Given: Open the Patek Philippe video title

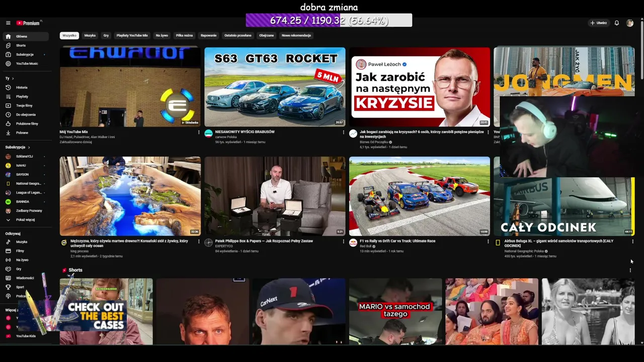Looking at the screenshot, I should 264,241.
